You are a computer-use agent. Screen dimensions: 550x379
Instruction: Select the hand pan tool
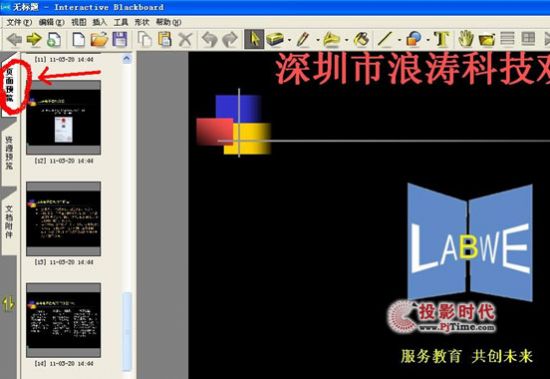(x=466, y=39)
